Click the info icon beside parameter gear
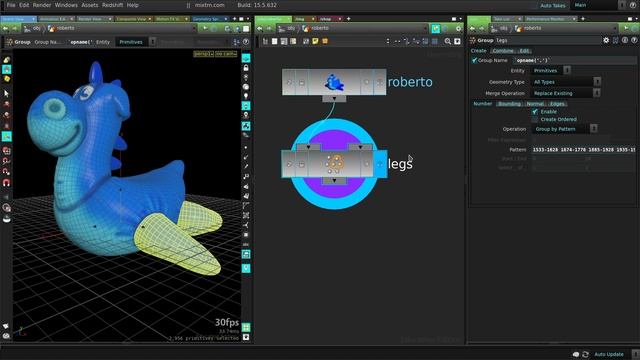This screenshot has height=360, width=640. click(x=625, y=40)
